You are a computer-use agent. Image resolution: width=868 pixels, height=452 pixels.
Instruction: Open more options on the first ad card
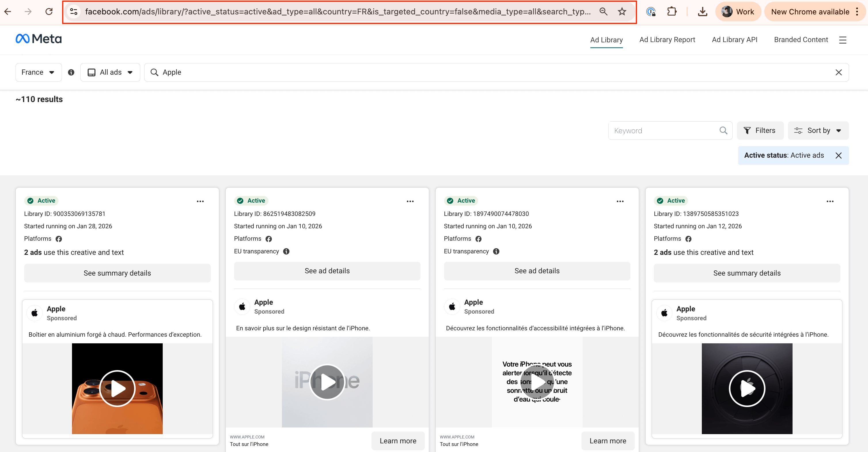point(200,201)
